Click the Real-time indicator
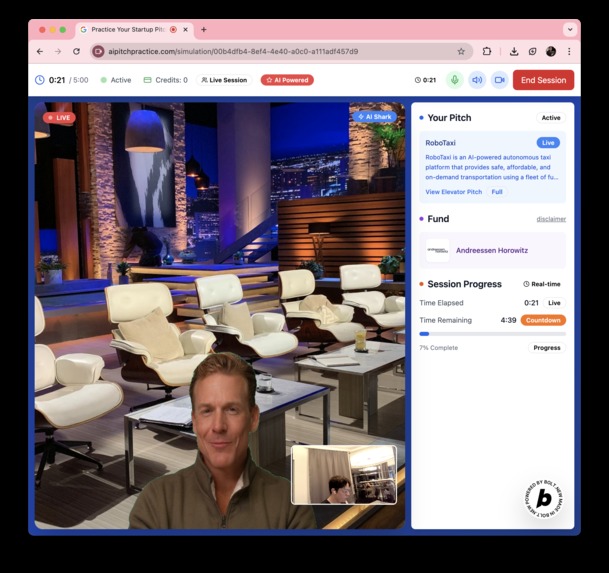Image resolution: width=609 pixels, height=573 pixels. (x=542, y=284)
